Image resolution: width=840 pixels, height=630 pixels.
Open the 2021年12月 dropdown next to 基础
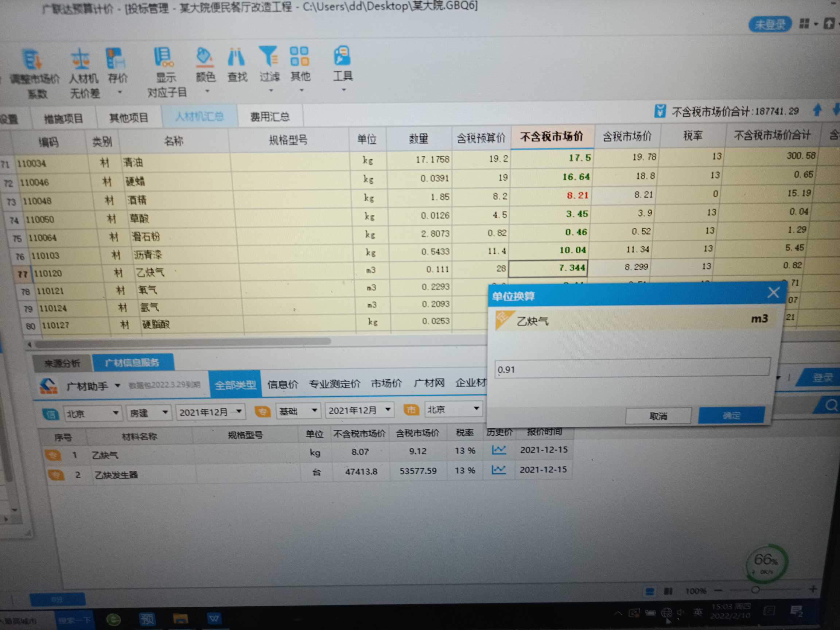pyautogui.click(x=359, y=410)
